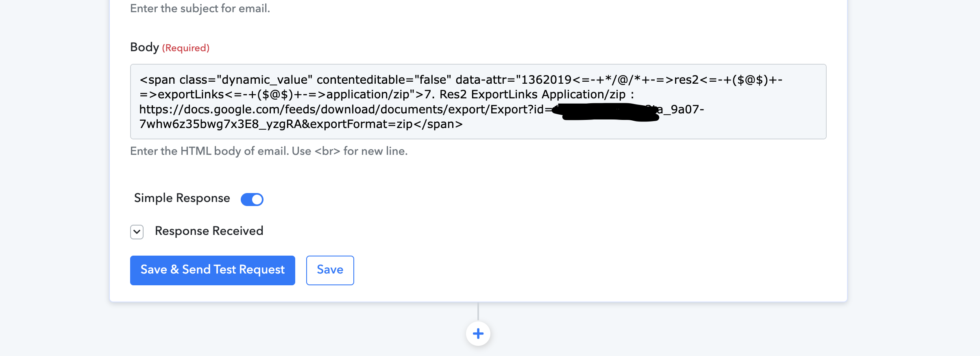Focus the Body HTML text area

click(478, 102)
